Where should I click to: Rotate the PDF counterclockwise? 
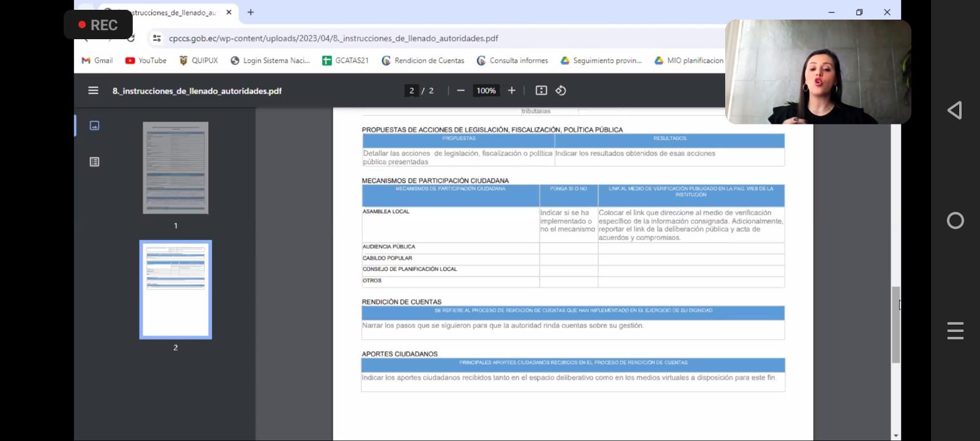560,91
